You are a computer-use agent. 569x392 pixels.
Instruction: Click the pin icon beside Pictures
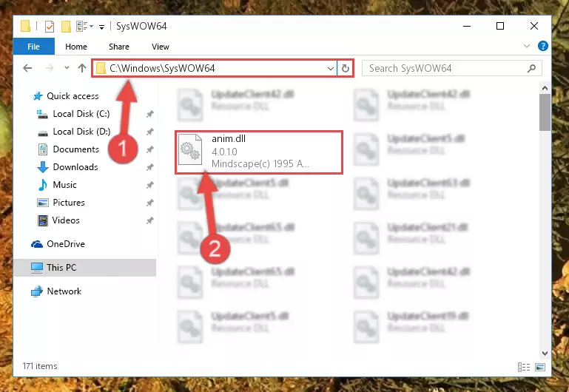click(150, 203)
